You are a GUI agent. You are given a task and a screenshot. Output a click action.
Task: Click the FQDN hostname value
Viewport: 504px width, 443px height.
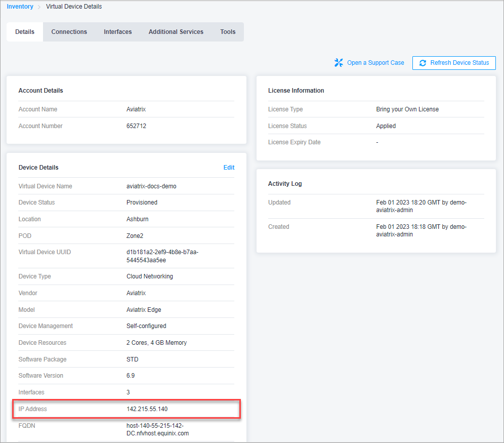click(x=157, y=429)
